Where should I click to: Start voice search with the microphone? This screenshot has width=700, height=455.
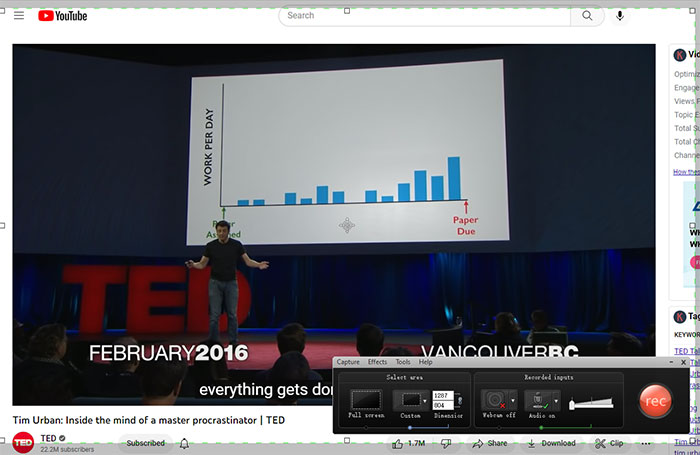click(x=620, y=16)
